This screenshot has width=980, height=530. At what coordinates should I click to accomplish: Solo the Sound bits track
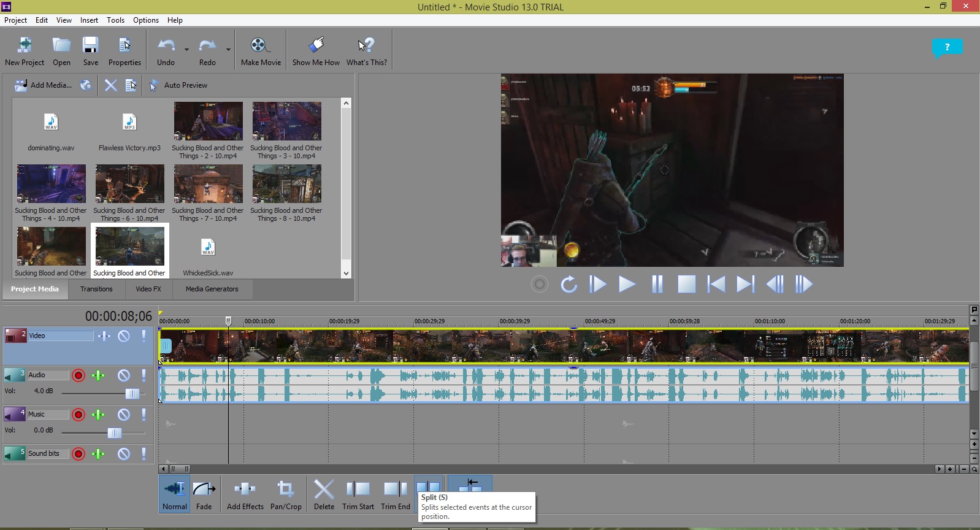pos(144,454)
